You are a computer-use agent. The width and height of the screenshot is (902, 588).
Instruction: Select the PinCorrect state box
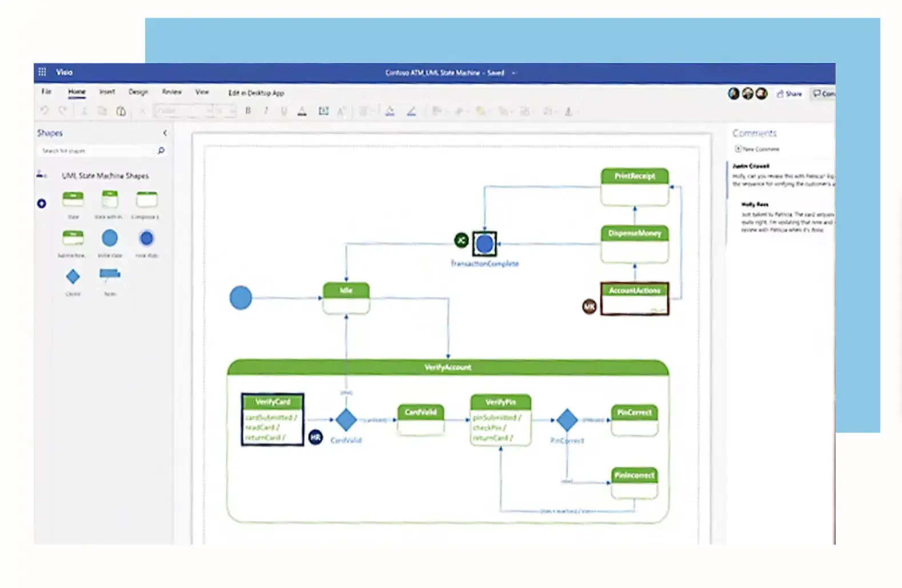point(635,421)
